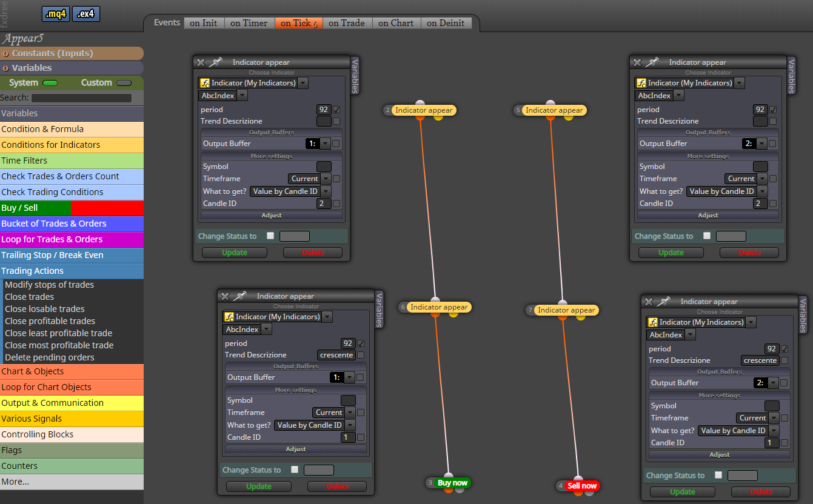Viewport: 813px width, 504px height.
Task: Pin the Buffer 2:, Candle ID 1 indicator panel
Action: tap(663, 301)
